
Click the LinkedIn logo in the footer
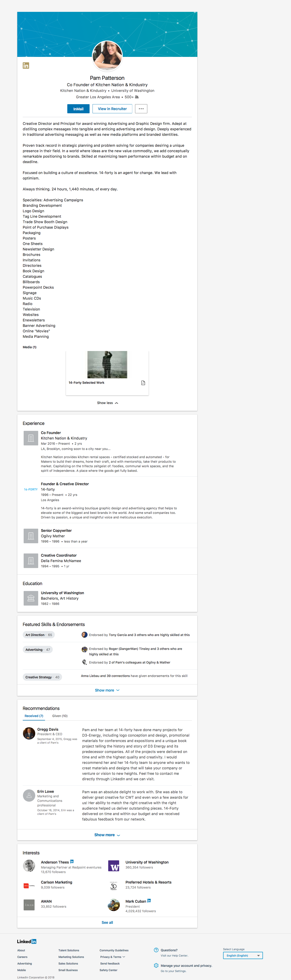[x=27, y=941]
